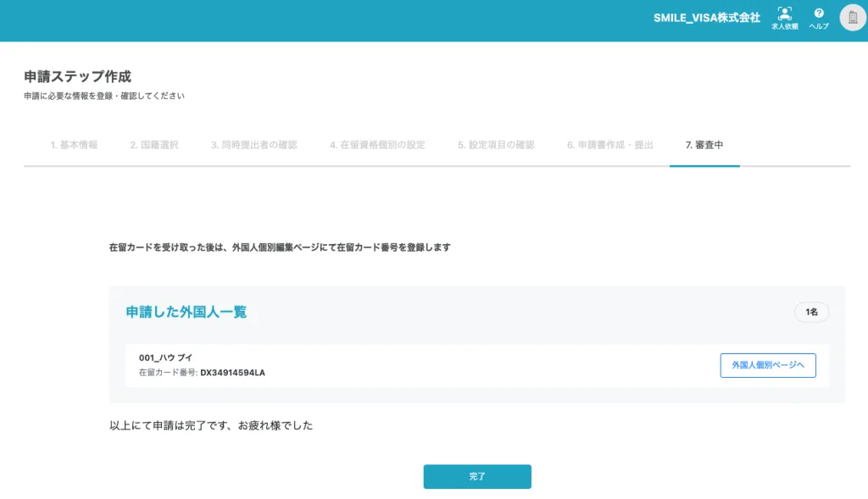Viewport: 868px width, 499px height.
Task: Go to the 1. 基本情報 step tab
Action: click(74, 145)
